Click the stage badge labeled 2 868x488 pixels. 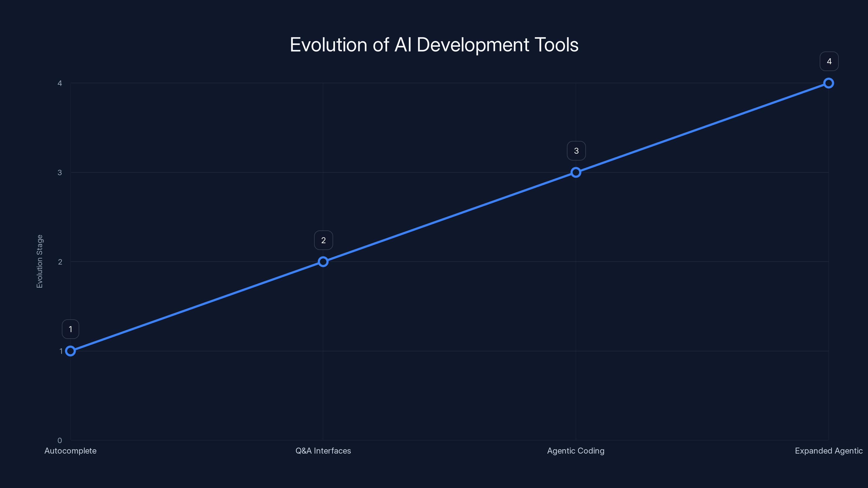point(323,240)
